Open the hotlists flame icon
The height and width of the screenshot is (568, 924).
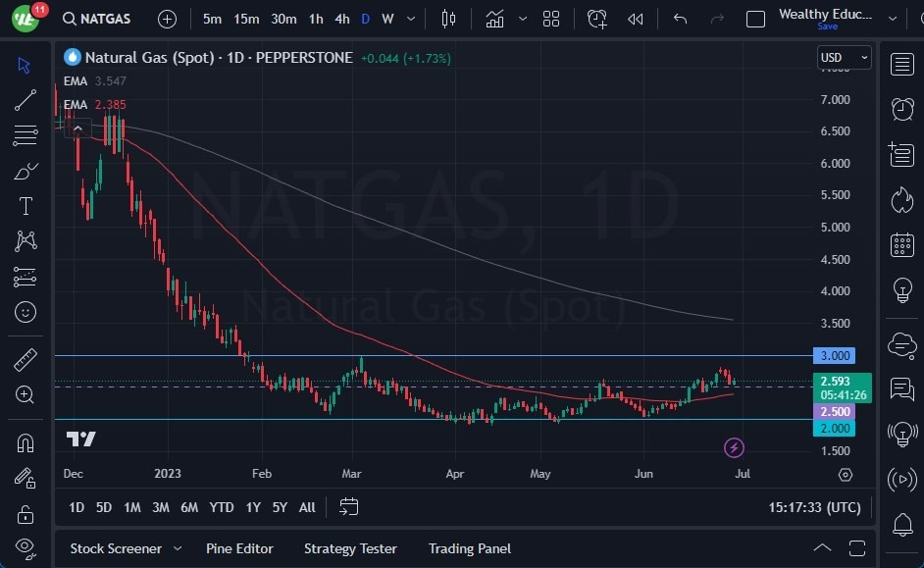click(901, 200)
